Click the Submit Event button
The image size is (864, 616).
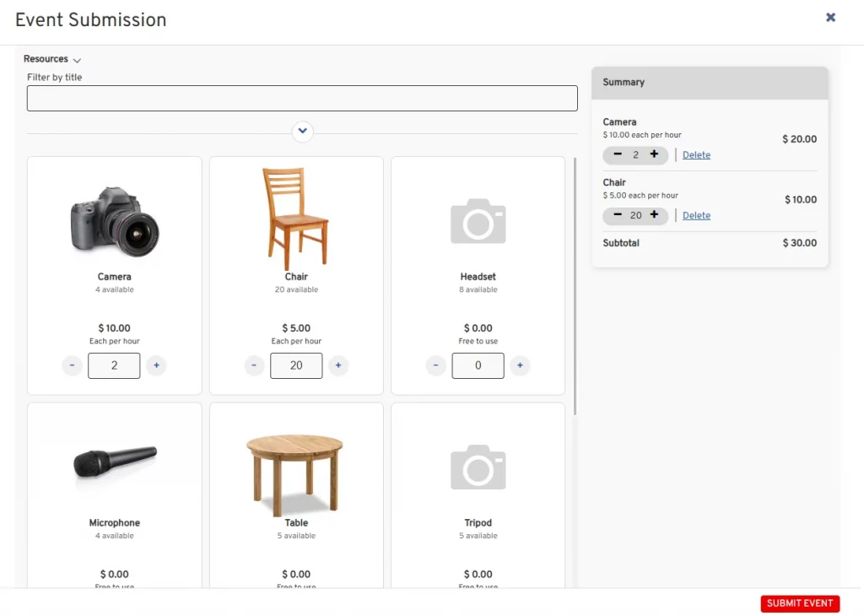[800, 603]
